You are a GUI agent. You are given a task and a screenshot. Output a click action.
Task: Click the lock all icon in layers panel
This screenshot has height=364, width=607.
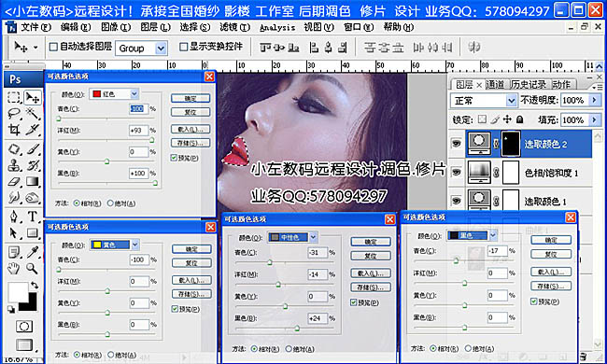tap(520, 119)
